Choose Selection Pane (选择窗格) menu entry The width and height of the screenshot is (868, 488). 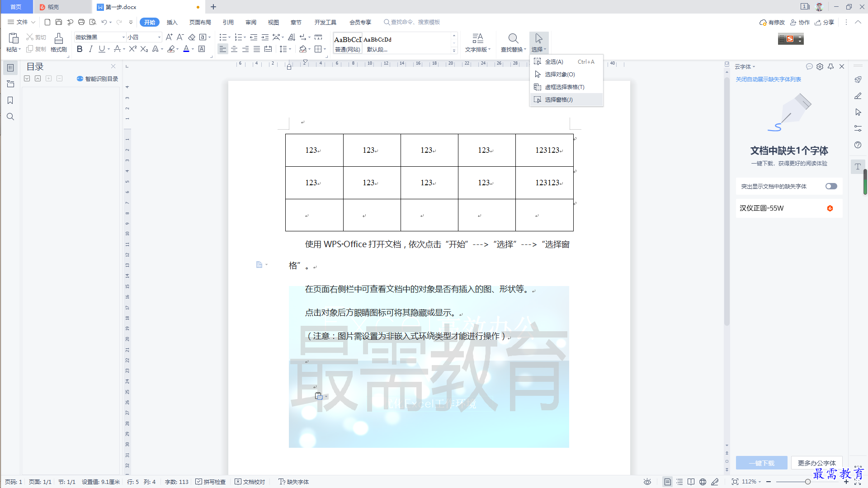coord(566,99)
